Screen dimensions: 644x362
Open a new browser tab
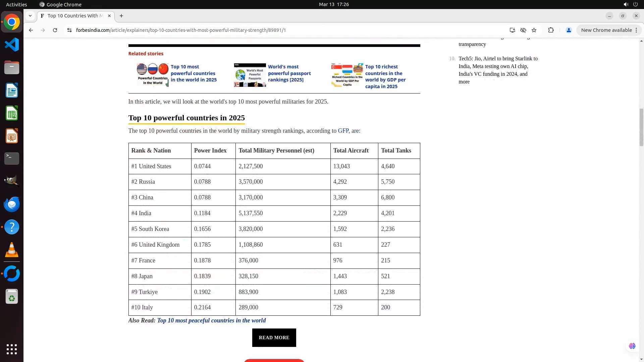click(x=121, y=16)
